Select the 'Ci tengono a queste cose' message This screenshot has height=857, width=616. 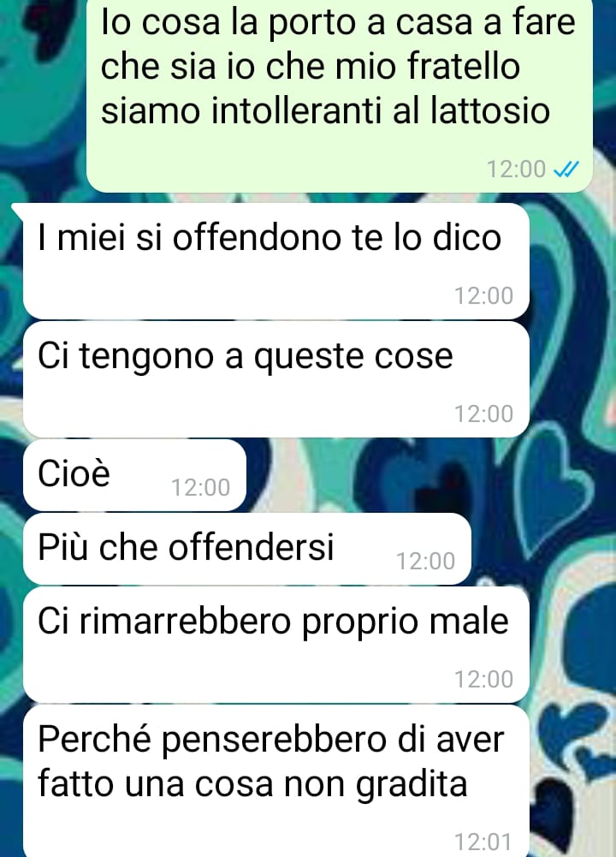(275, 378)
